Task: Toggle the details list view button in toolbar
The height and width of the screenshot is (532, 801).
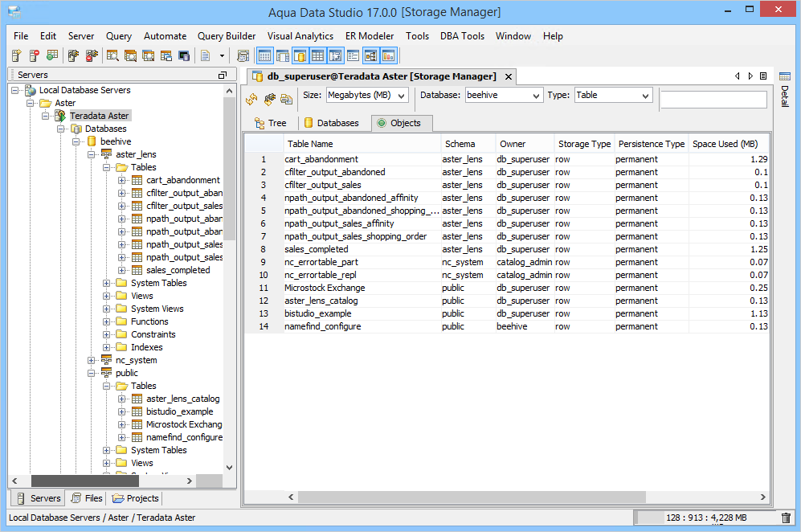Action: pos(353,55)
